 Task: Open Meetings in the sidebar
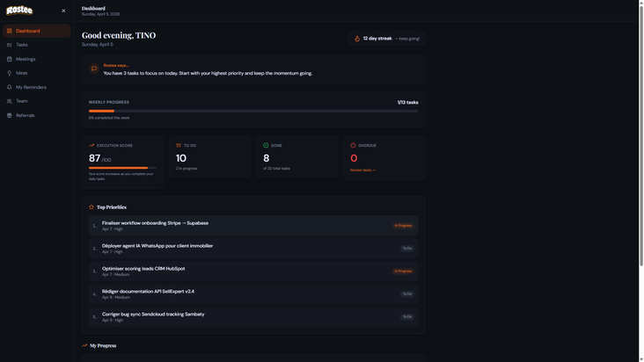click(26, 59)
